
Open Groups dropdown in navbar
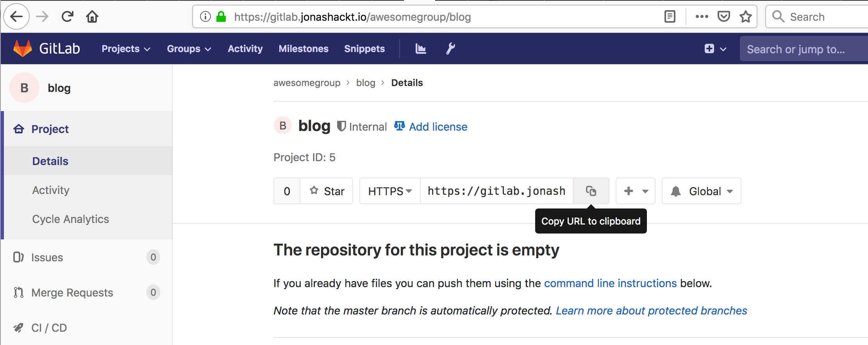[x=189, y=49]
